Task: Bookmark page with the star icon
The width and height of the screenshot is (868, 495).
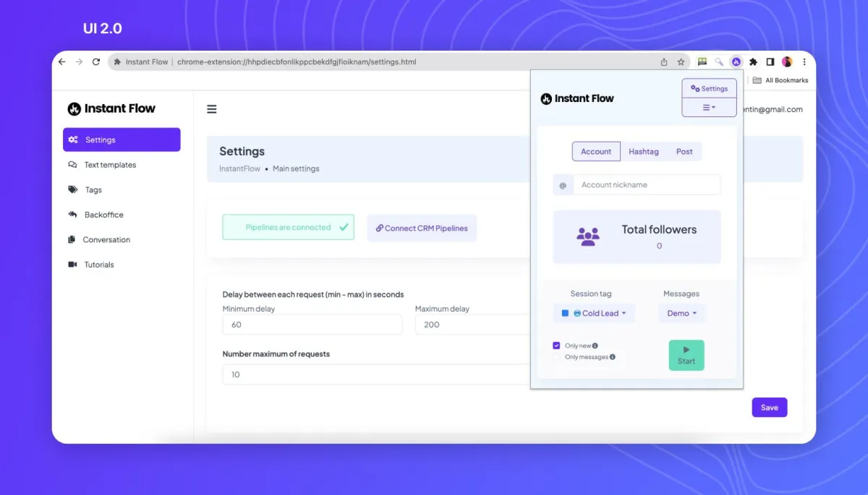Action: pos(681,62)
